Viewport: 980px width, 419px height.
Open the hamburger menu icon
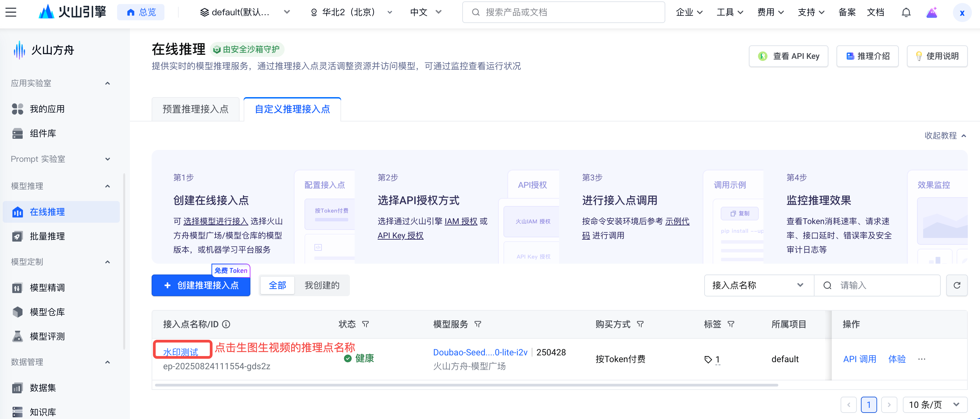coord(10,12)
